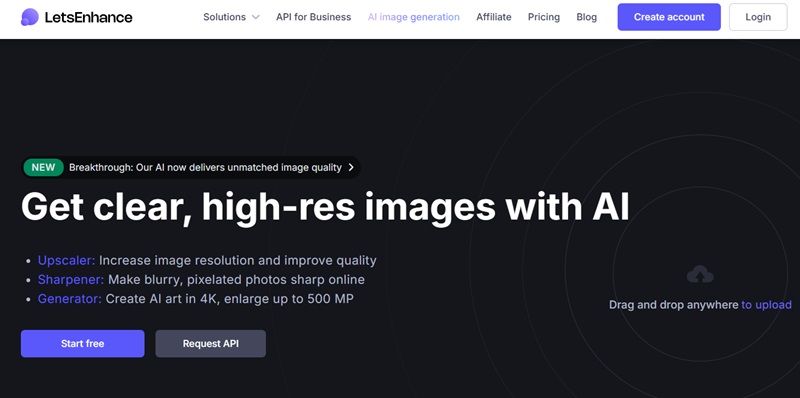The image size is (800, 398).
Task: Click 'Drag and drop anywhere' text
Action: (x=673, y=305)
